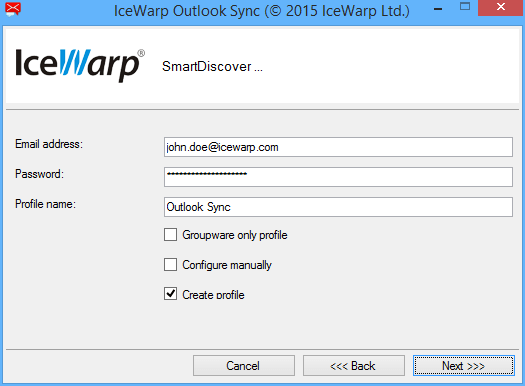This screenshot has width=525, height=386.
Task: Click the Email address: label
Action: (49, 144)
